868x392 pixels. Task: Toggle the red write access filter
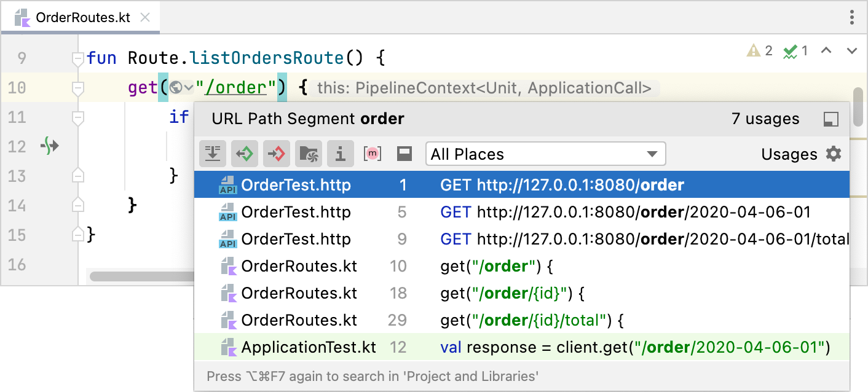277,154
